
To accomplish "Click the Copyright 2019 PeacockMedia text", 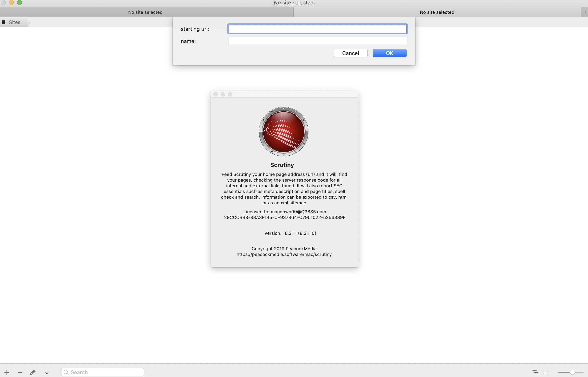I will (x=284, y=249).
